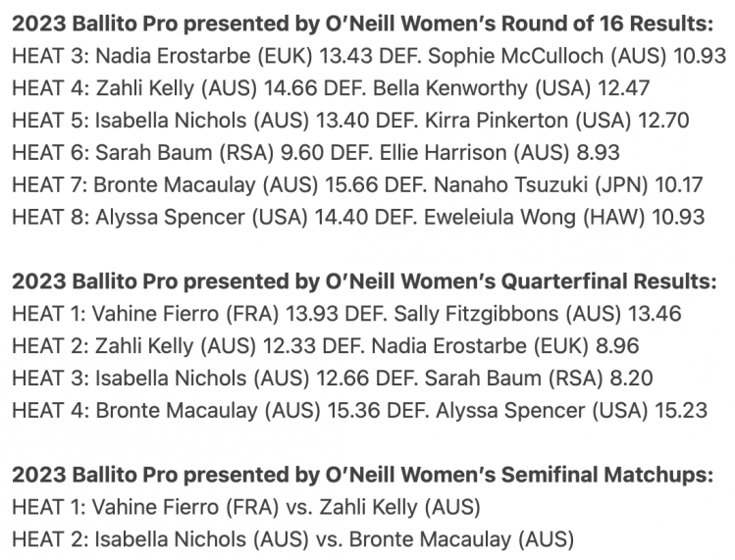Click Bella Kenworthy name in Heat 4
Screen dimensions: 735x560
pos(450,88)
